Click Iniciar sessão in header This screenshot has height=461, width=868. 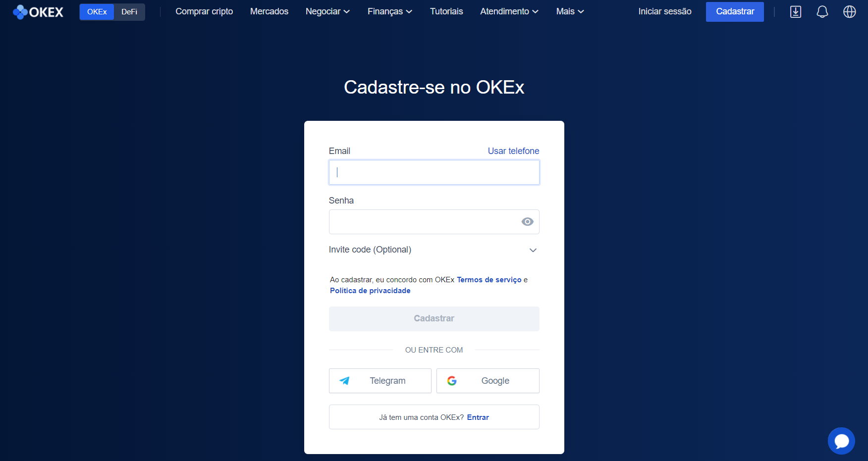point(665,11)
